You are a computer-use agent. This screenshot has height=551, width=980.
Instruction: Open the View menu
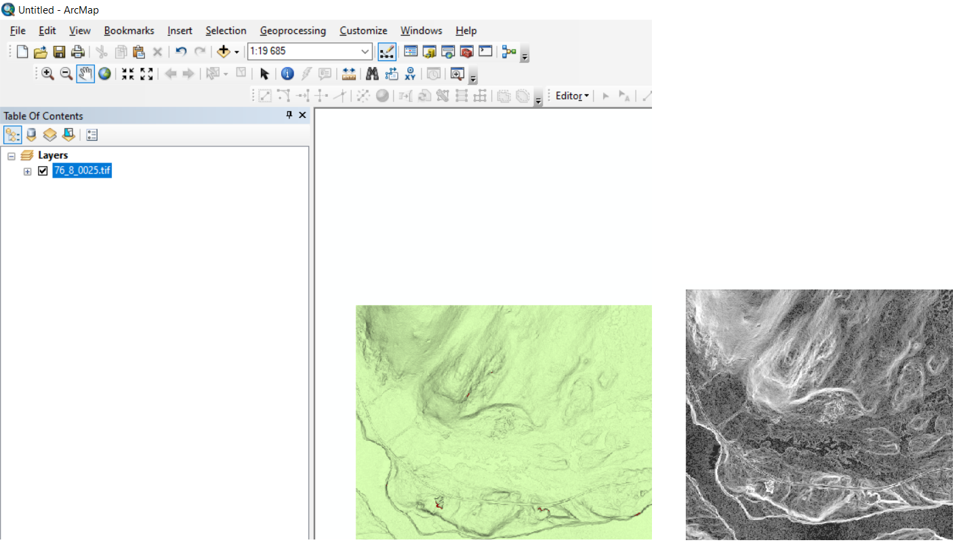point(80,30)
